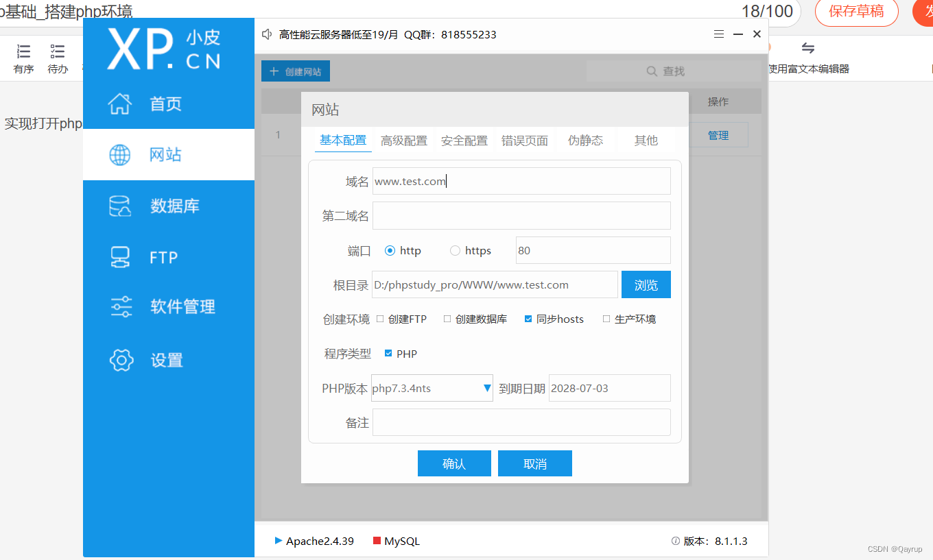Image resolution: width=933 pixels, height=560 pixels.
Task: Click the 有序 ordered list editor icon
Action: point(24,51)
